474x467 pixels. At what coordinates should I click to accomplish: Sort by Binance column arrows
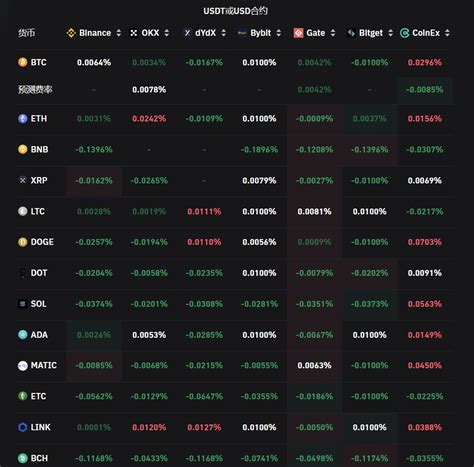coord(119,33)
